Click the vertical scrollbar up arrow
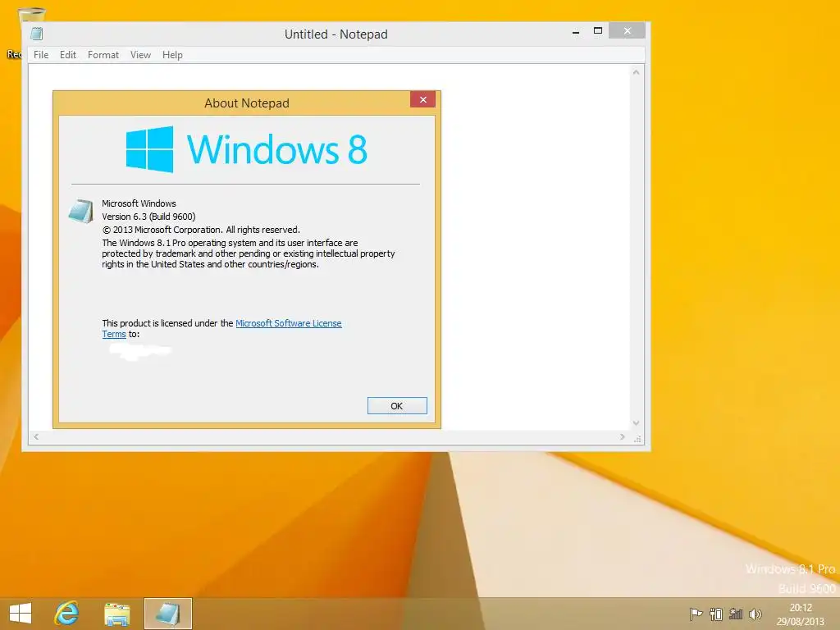 [x=636, y=72]
